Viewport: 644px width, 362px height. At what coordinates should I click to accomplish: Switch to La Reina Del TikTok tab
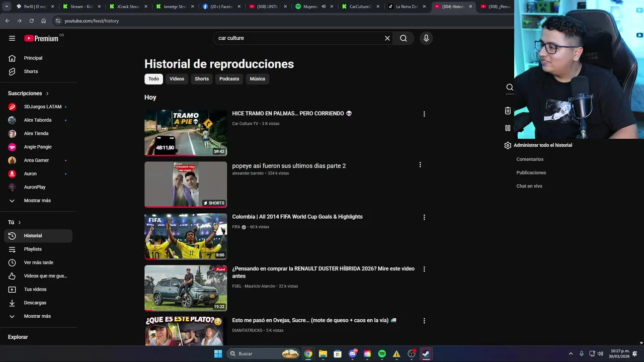tap(407, 7)
